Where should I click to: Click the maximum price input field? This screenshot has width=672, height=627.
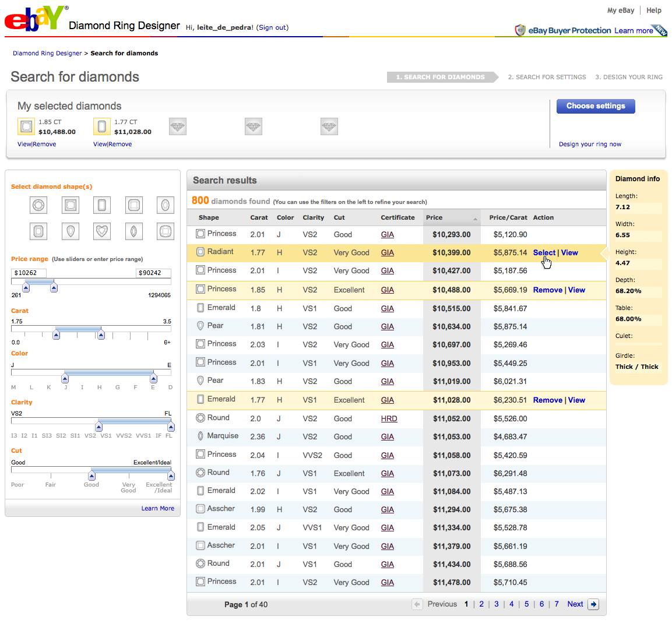point(153,273)
